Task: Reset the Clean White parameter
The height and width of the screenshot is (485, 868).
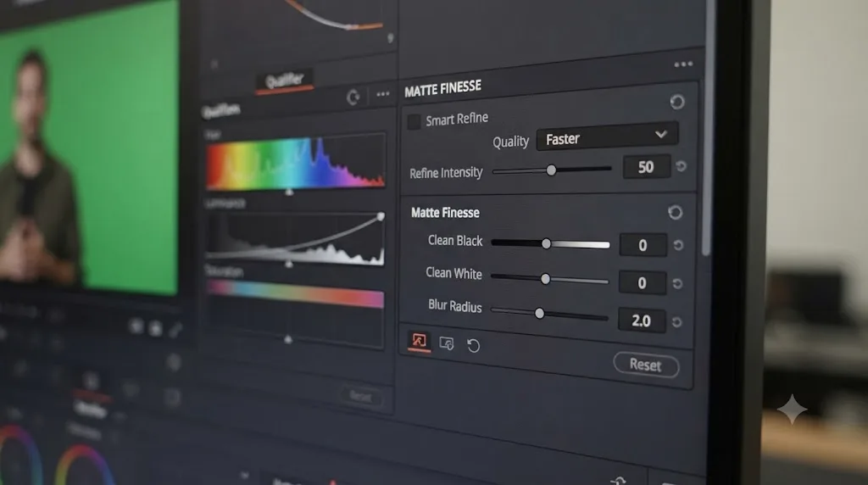Action: 677,283
